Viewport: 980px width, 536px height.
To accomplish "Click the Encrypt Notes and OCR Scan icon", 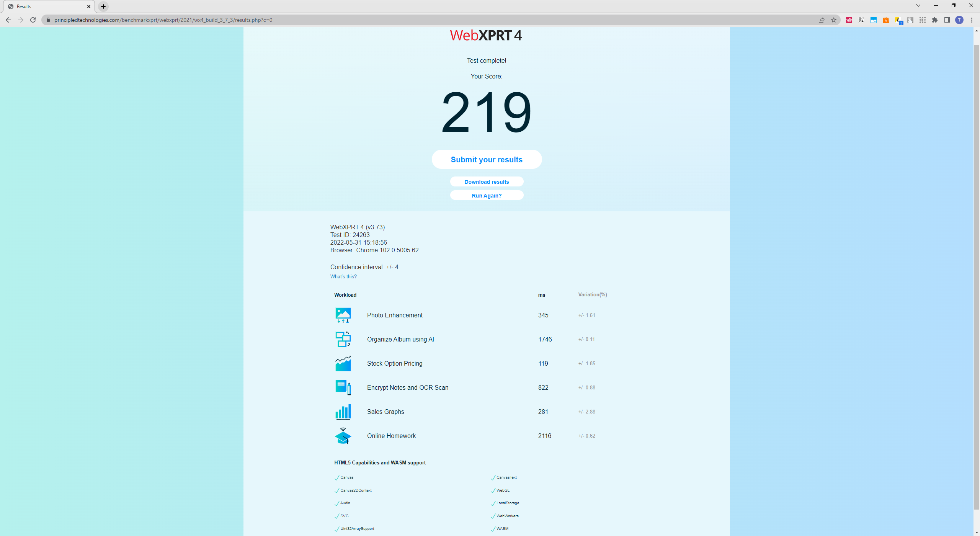I will (x=343, y=387).
